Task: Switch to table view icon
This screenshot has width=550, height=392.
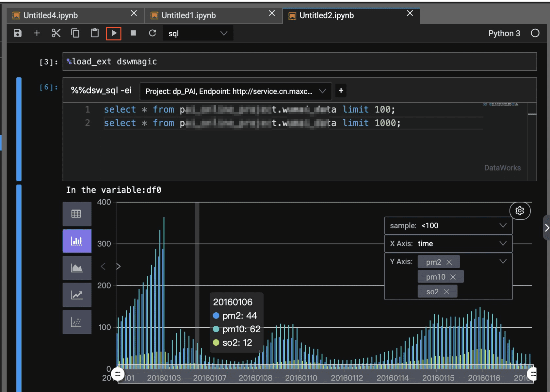Action: pos(77,214)
